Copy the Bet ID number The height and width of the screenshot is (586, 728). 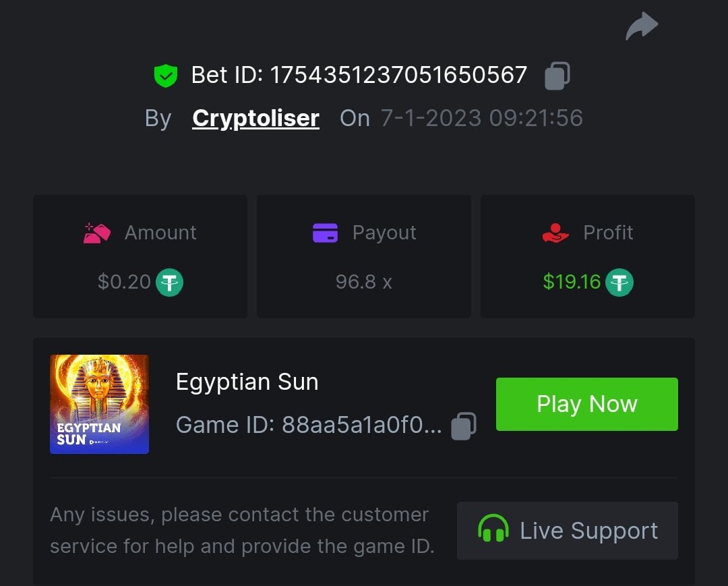557,76
